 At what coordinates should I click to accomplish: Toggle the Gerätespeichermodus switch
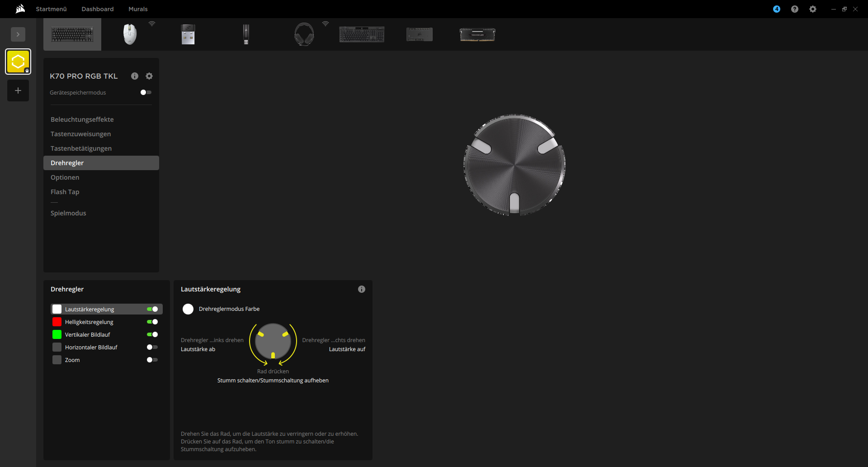146,92
